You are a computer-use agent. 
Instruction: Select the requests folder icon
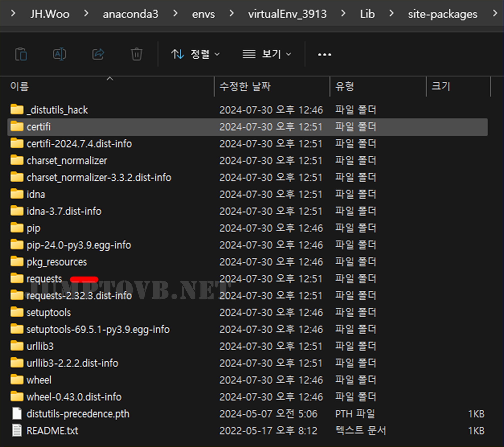(17, 279)
